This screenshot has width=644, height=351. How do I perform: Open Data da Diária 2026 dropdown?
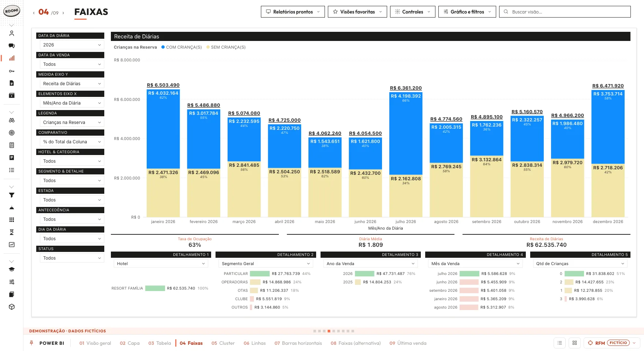72,45
